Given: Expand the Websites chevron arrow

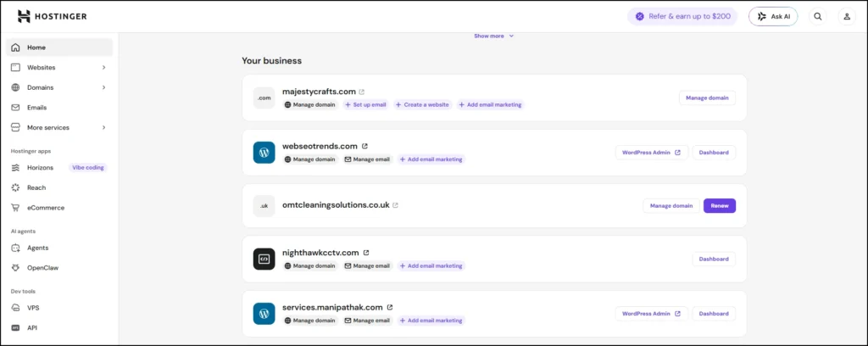Looking at the screenshot, I should click(x=103, y=68).
